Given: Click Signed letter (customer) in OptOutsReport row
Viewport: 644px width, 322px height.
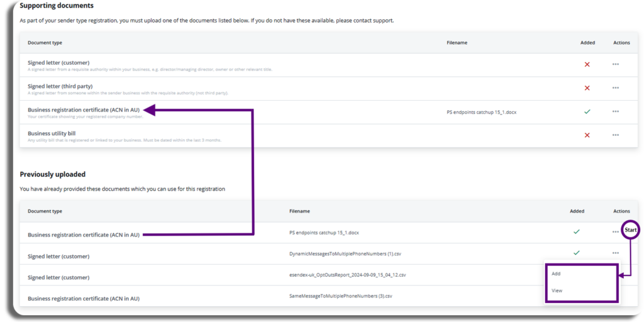Looking at the screenshot, I should 58,277.
